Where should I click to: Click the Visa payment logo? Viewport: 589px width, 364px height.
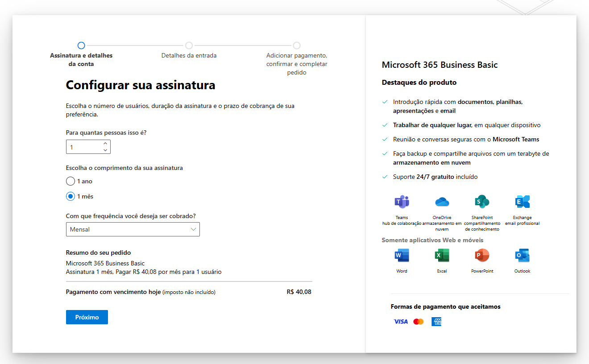coord(401,322)
